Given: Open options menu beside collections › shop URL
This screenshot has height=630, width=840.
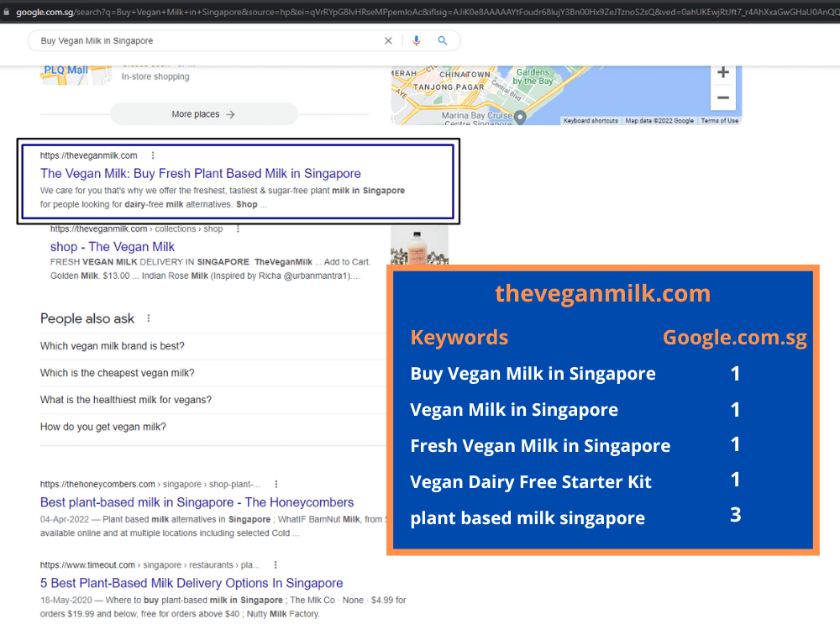Looking at the screenshot, I should (238, 228).
